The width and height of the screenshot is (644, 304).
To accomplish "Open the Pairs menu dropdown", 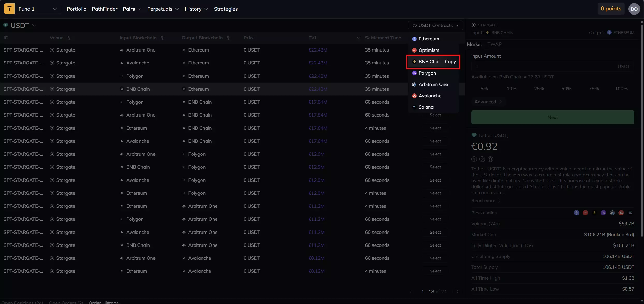I will point(132,9).
